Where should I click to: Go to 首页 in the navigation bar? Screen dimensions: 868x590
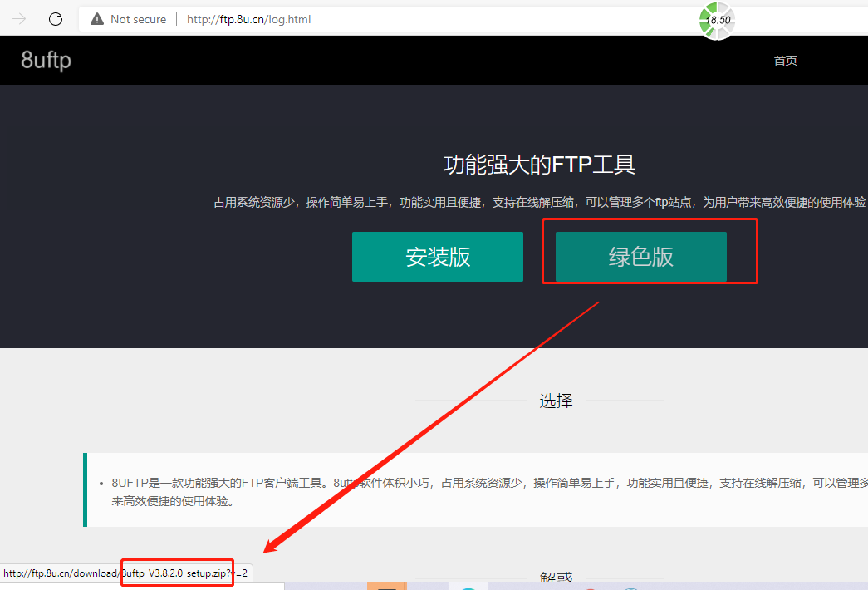785,61
